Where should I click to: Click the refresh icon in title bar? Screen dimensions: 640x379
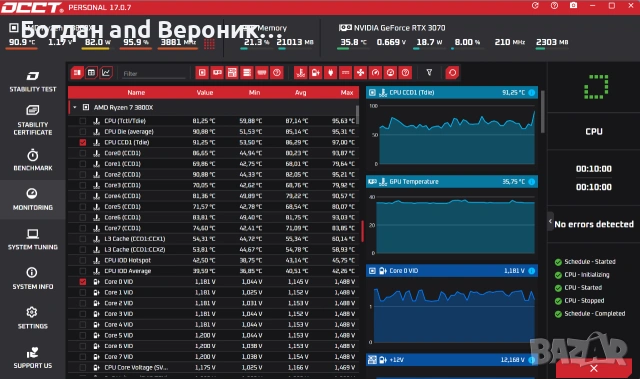[535, 6]
